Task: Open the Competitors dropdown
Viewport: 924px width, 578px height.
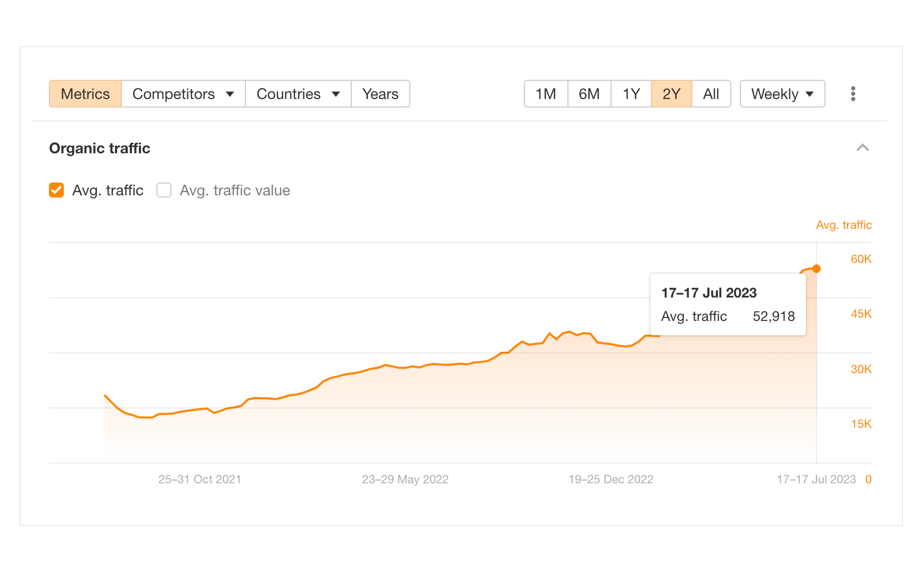Action: click(x=183, y=94)
